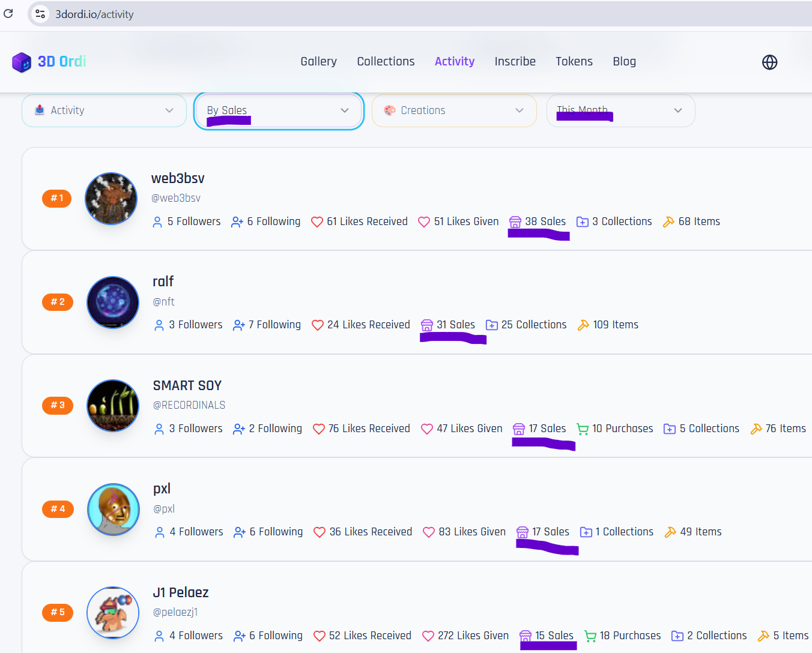Click the '38 Sales' text
Image resolution: width=812 pixels, height=653 pixels.
(x=545, y=221)
